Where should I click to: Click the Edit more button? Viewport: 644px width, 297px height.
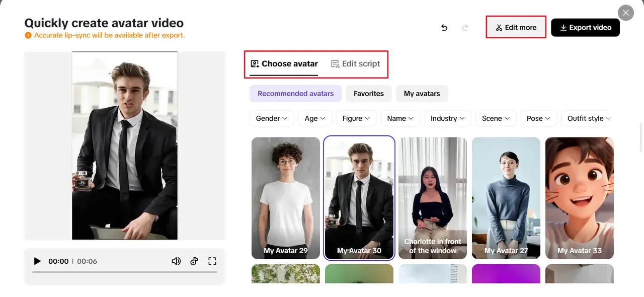tap(516, 27)
